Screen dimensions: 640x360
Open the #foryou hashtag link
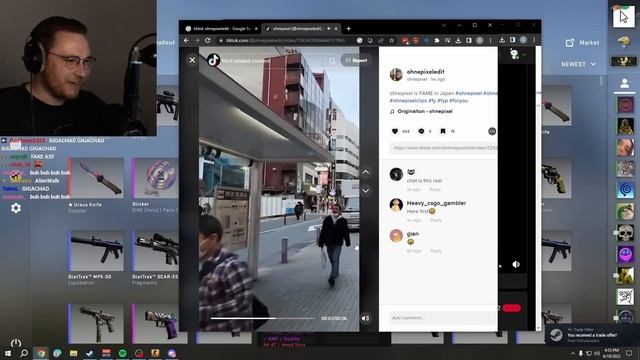pyautogui.click(x=458, y=100)
